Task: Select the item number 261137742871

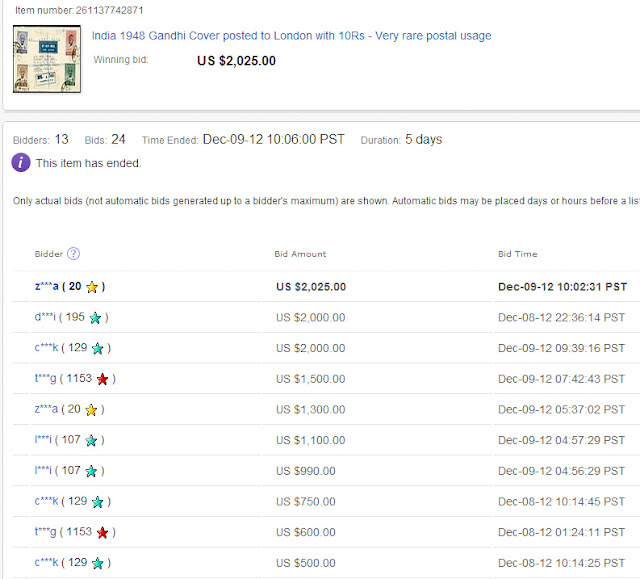Action: [110, 10]
